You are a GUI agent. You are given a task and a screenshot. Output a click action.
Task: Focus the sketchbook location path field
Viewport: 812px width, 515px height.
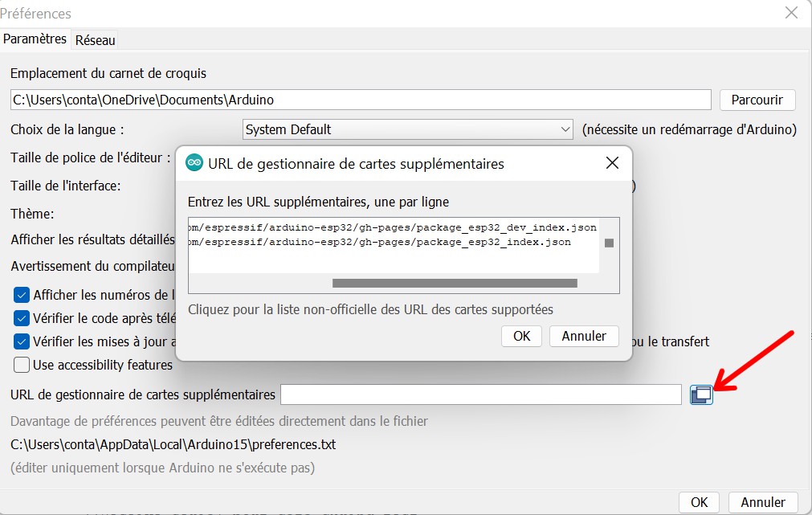pos(361,100)
